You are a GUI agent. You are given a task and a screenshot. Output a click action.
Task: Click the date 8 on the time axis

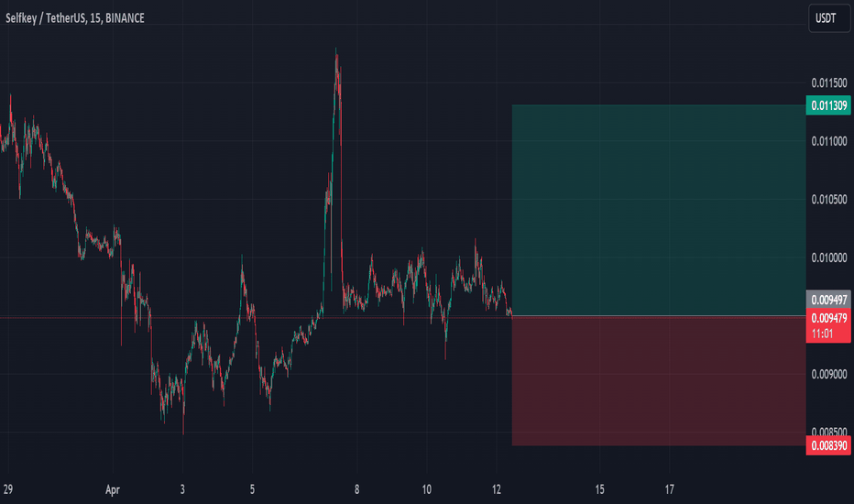tap(356, 489)
